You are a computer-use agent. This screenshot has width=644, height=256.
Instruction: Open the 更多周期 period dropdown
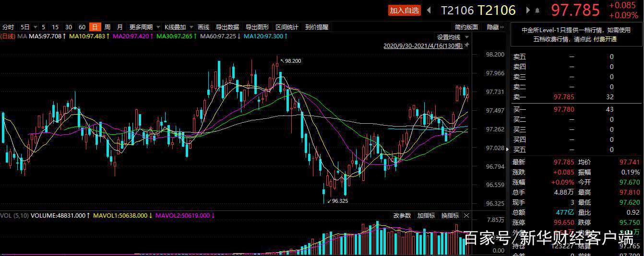point(144,27)
